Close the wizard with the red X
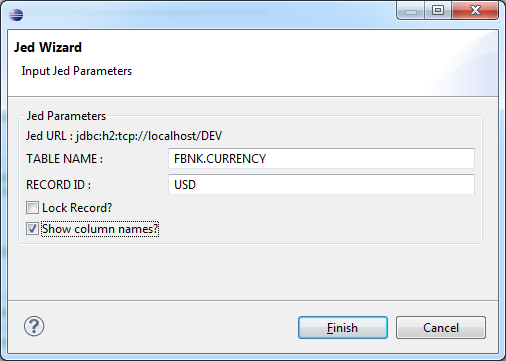506x361 pixels. (475, 11)
